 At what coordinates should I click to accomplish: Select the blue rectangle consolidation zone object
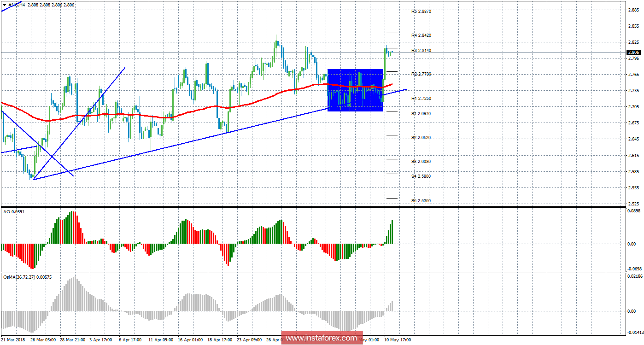355,90
